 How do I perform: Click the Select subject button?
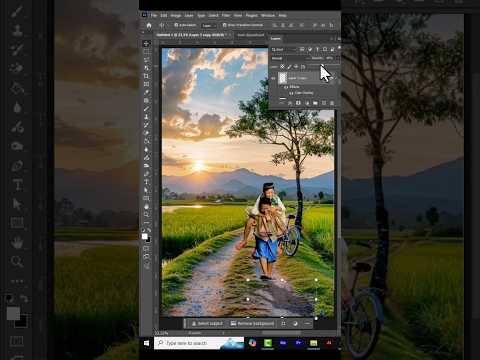[207, 324]
